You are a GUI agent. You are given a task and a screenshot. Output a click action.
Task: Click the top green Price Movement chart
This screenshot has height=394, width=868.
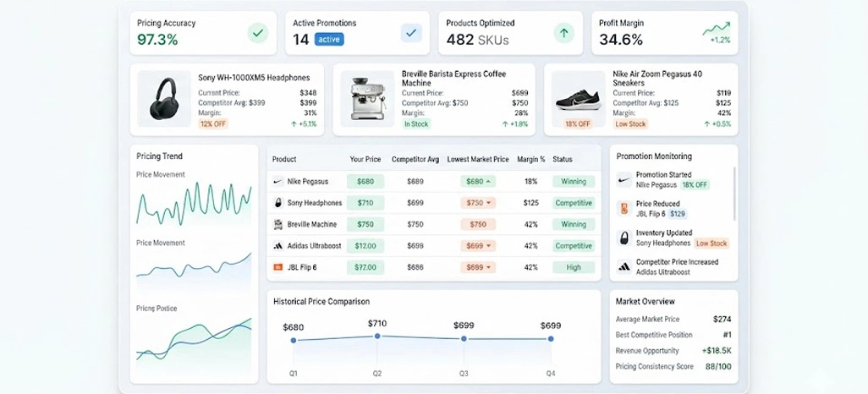pos(194,203)
